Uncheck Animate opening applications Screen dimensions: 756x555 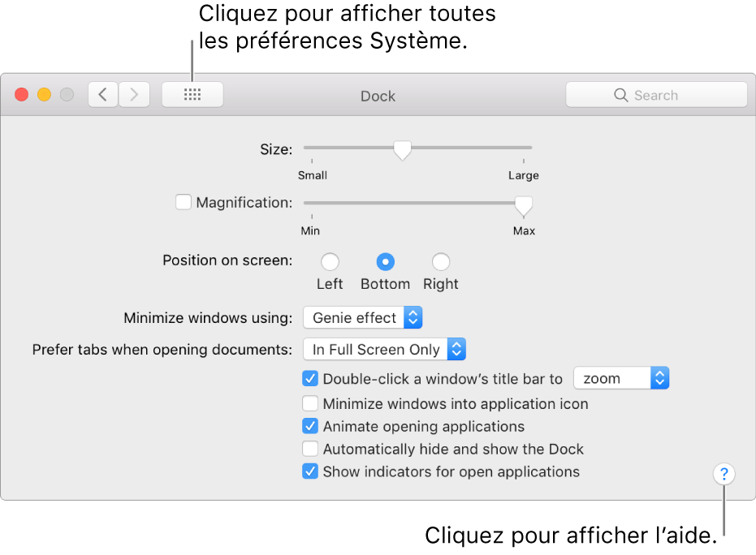tap(310, 426)
